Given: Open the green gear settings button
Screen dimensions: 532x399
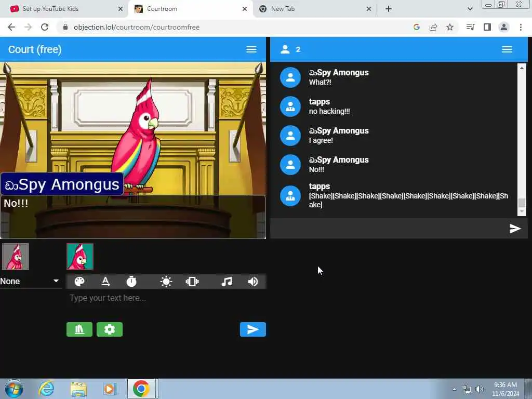Looking at the screenshot, I should click(110, 329).
